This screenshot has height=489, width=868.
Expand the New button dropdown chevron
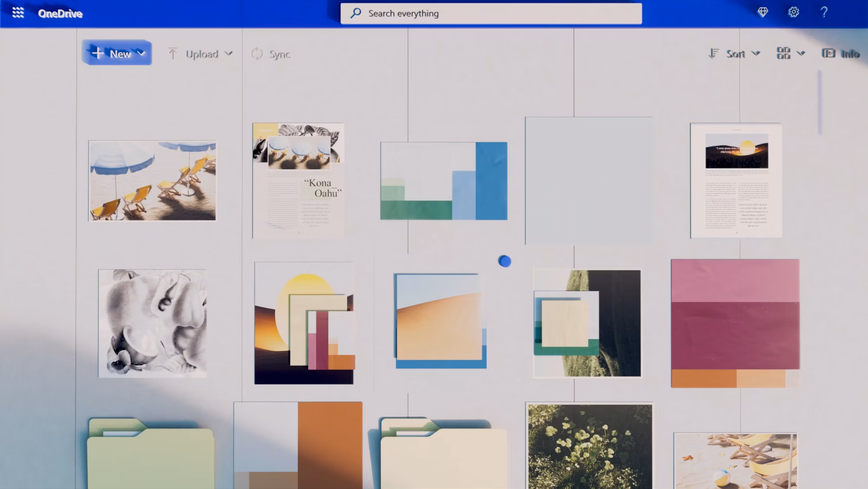click(141, 53)
